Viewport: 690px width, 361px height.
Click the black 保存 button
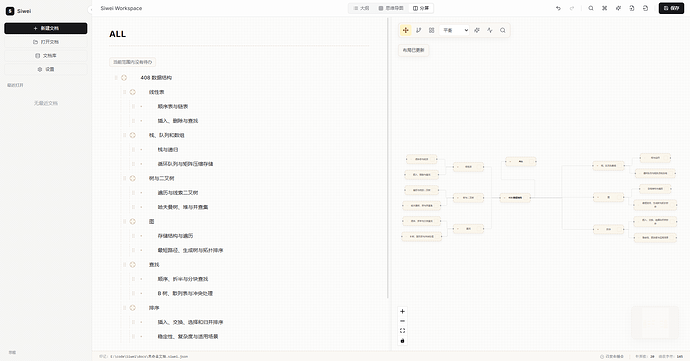671,8
